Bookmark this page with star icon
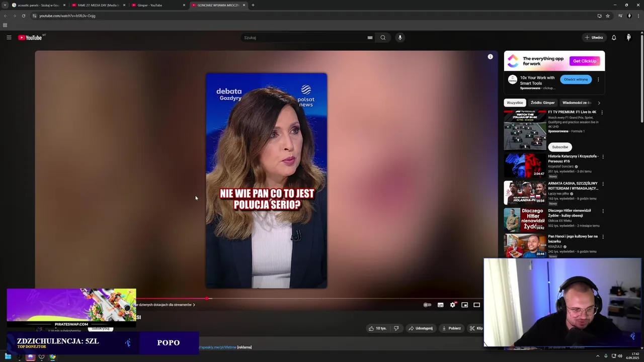The image size is (644, 362). tap(608, 16)
